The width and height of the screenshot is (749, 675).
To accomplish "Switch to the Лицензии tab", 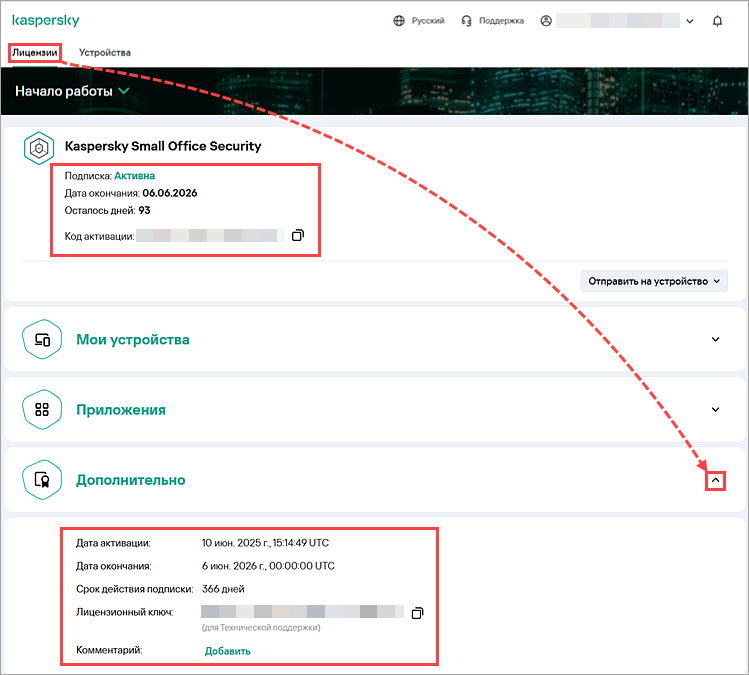I will coord(35,53).
